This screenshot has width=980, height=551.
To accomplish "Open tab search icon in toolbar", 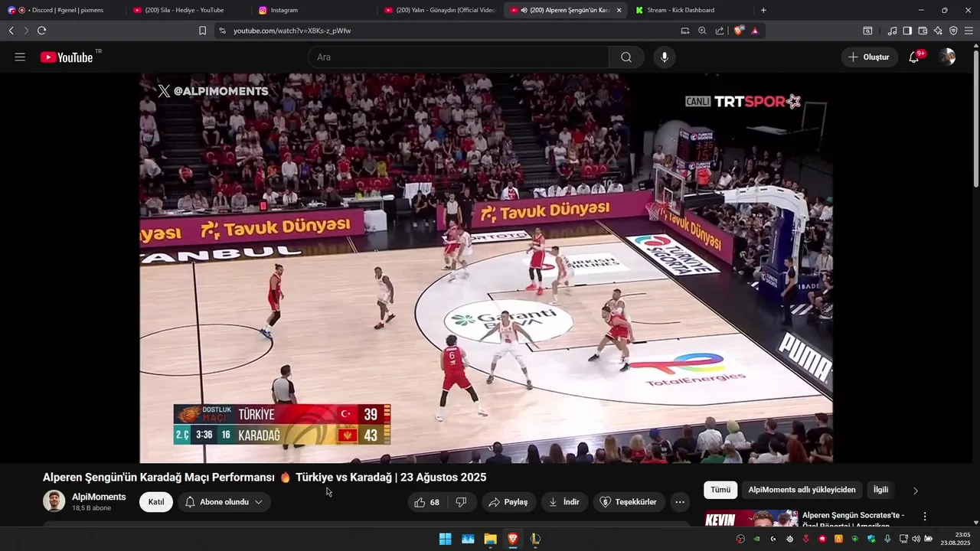I will (867, 31).
